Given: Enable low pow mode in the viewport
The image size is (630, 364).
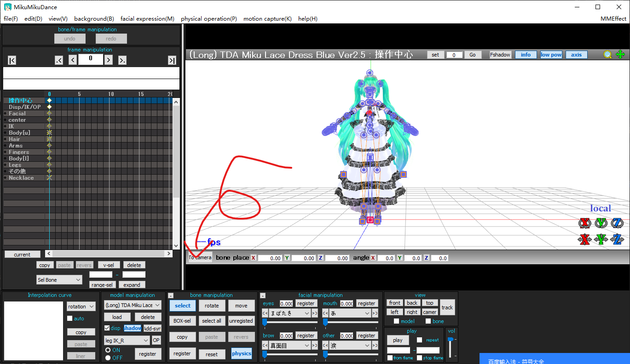Looking at the screenshot, I should coord(551,54).
